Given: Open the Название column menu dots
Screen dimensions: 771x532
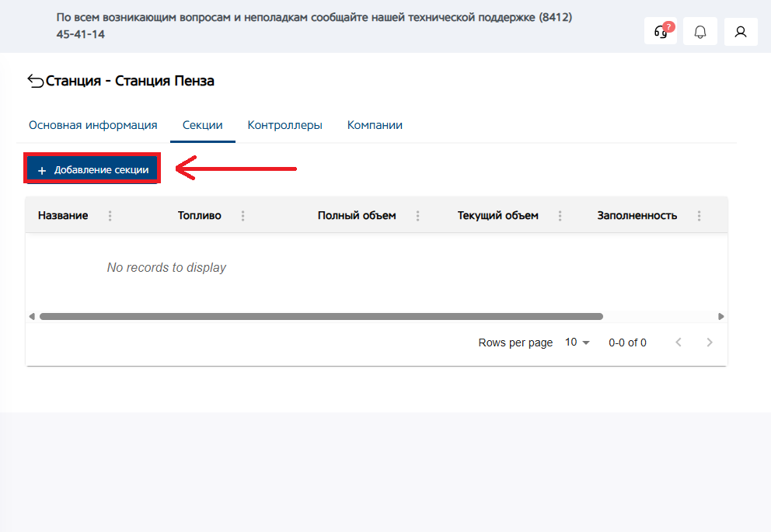Looking at the screenshot, I should pos(110,216).
